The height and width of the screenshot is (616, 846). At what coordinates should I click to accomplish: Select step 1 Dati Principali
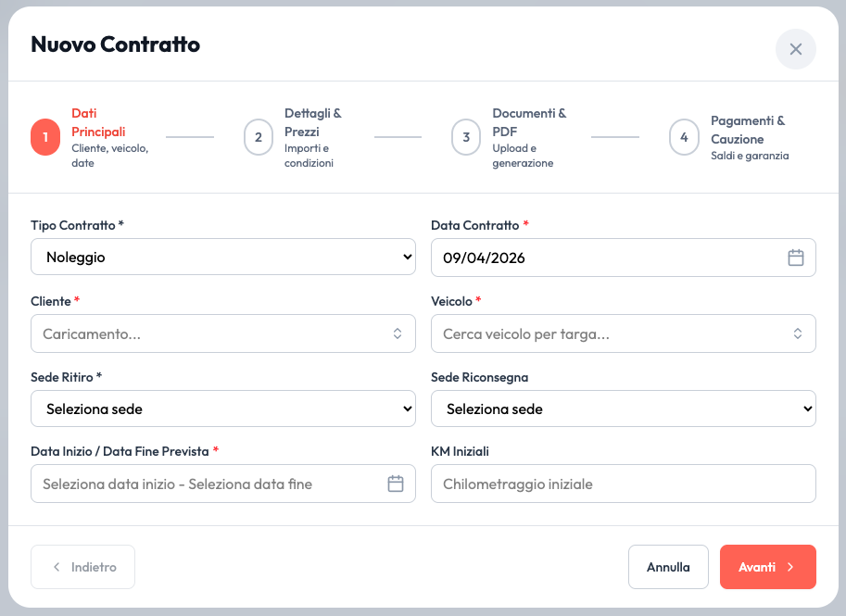(x=44, y=136)
